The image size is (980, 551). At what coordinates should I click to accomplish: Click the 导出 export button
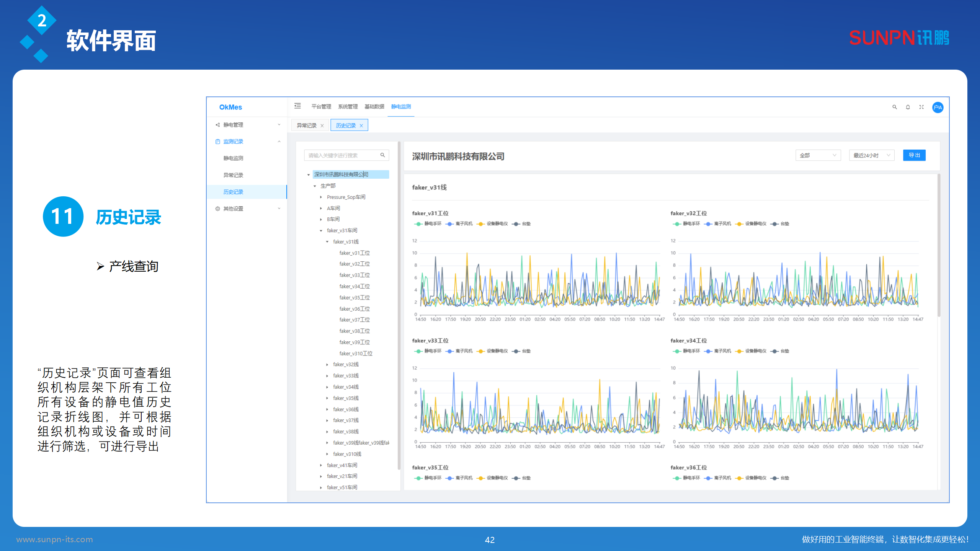click(x=914, y=155)
